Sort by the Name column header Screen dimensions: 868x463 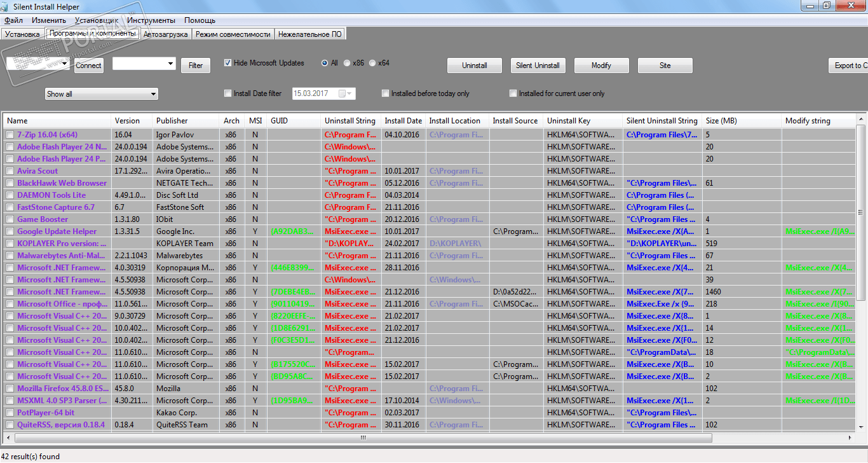[58, 121]
